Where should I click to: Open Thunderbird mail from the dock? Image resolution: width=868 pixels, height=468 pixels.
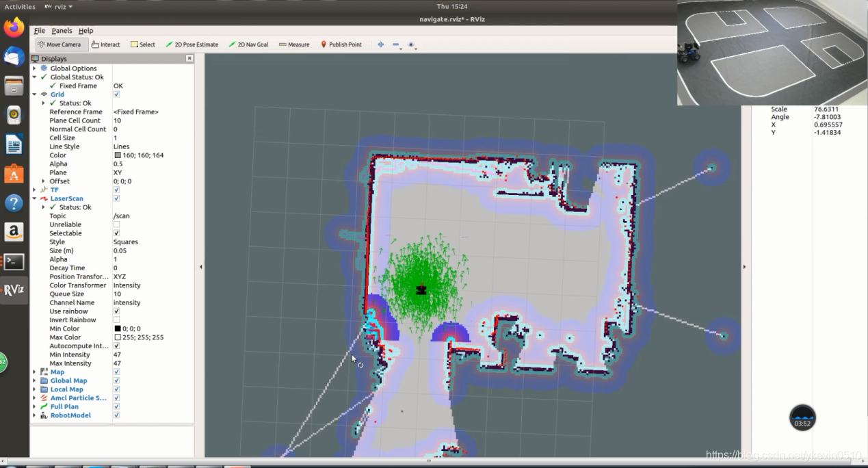(x=14, y=57)
